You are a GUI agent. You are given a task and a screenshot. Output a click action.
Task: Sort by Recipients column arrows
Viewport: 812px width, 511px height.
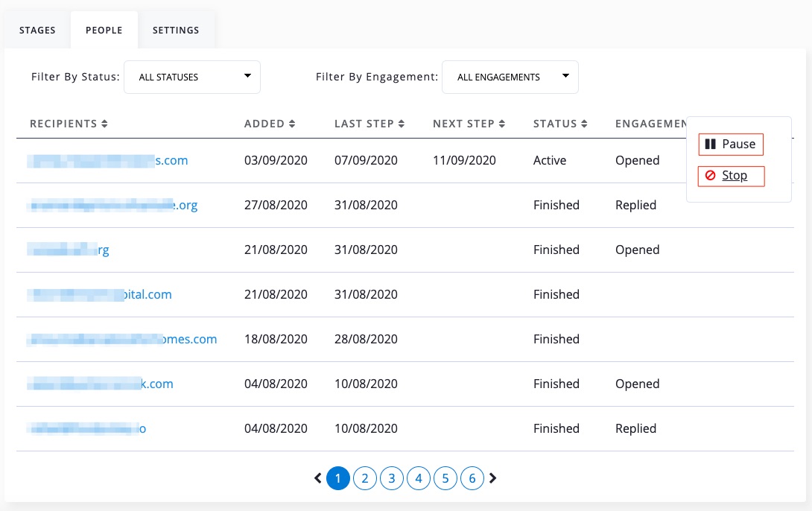click(104, 124)
